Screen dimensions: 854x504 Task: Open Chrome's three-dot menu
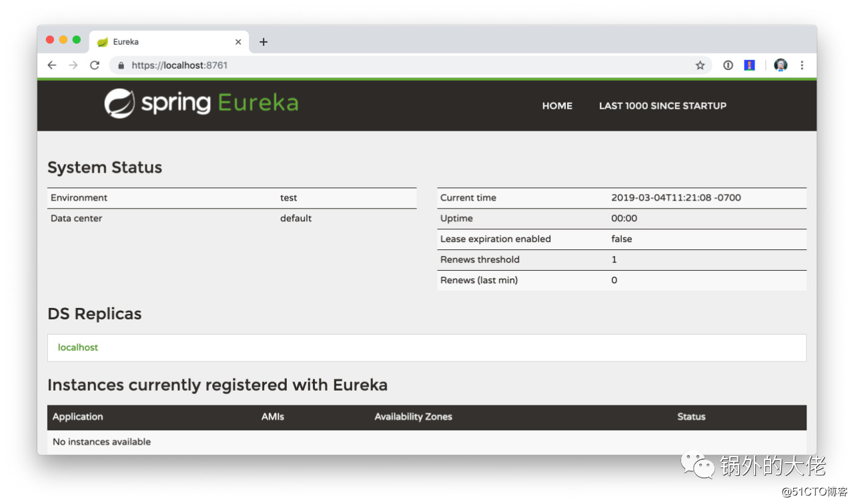coord(802,65)
